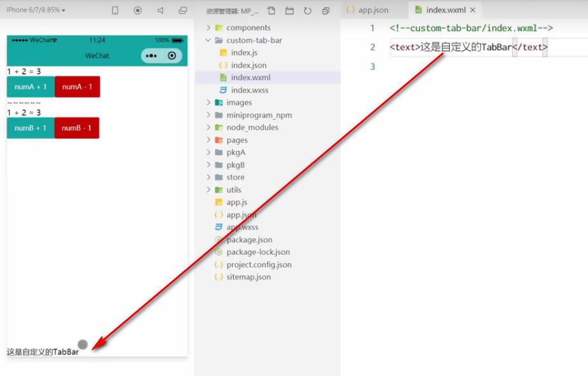
Task: Collapse all folders in explorer
Action: click(326, 11)
